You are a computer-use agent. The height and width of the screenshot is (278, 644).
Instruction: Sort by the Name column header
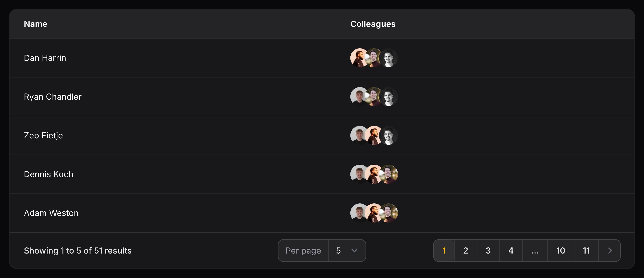[x=36, y=24]
